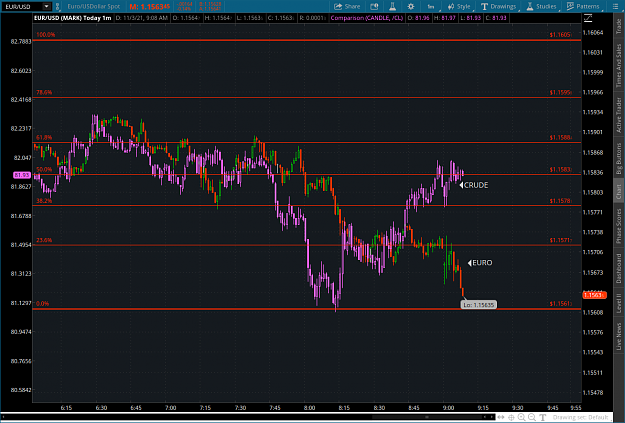
Task: Open the Level II side tab
Action: click(x=619, y=303)
